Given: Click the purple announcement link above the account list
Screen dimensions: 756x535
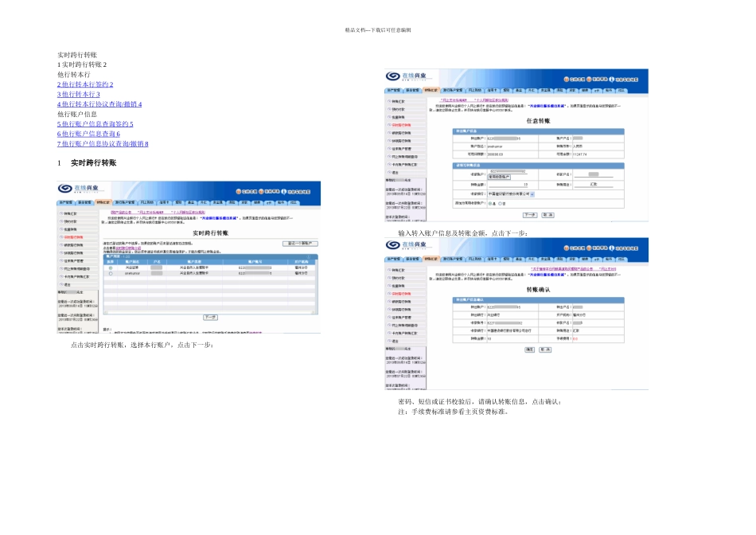Looking at the screenshot, I should click(158, 213).
